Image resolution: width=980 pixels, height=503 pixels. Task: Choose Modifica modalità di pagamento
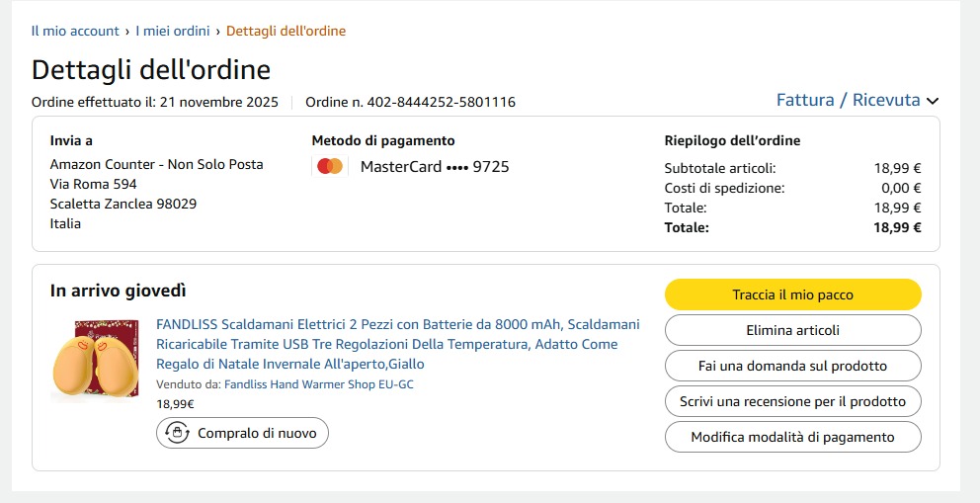point(792,437)
